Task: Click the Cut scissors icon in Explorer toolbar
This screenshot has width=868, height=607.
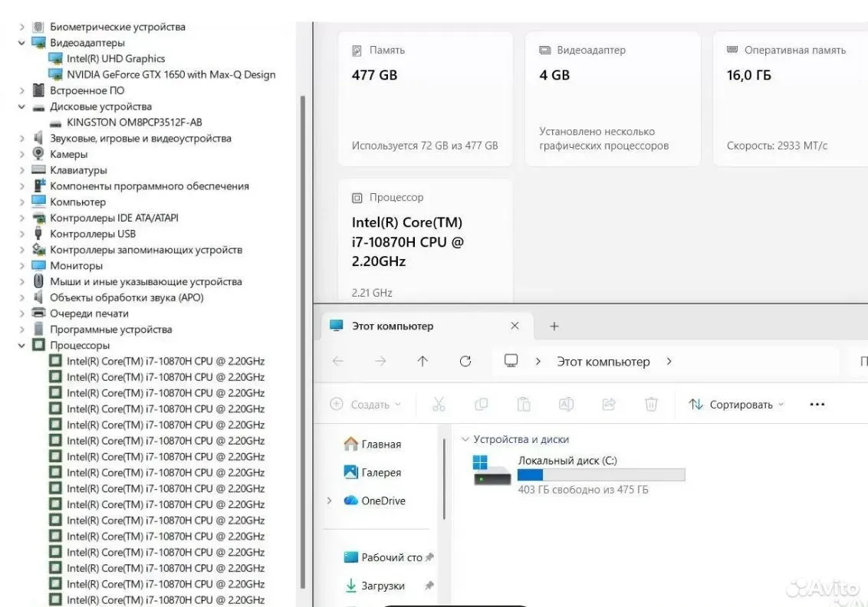Action: coord(439,405)
